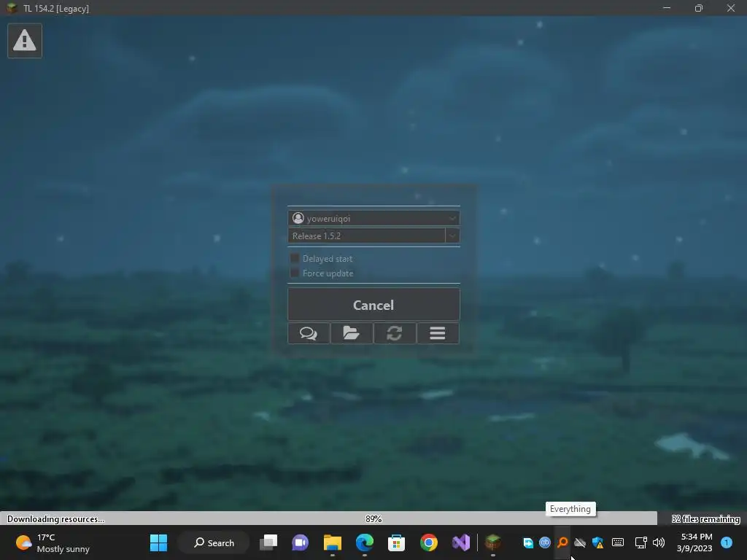This screenshot has width=747, height=560.
Task: Click the Downloading resources status text
Action: [55, 519]
